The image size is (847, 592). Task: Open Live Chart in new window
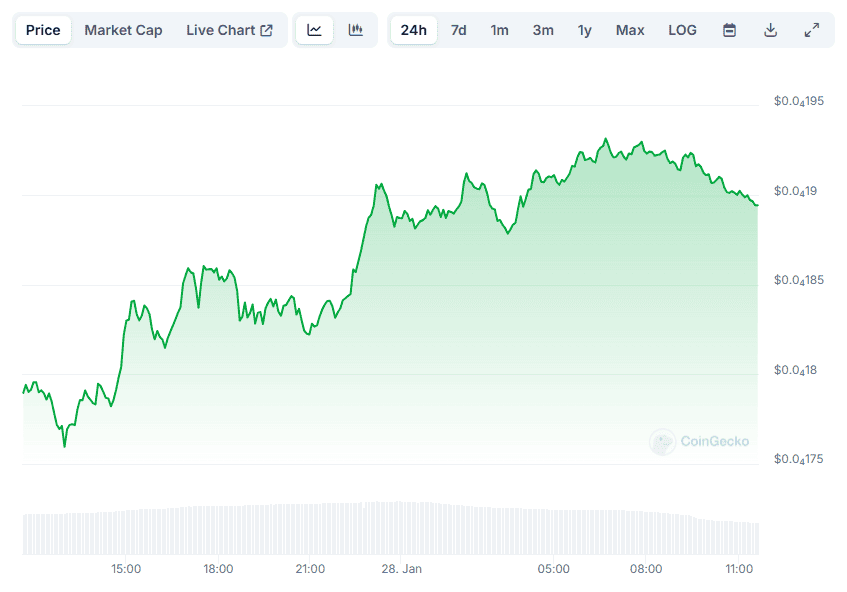pos(229,30)
